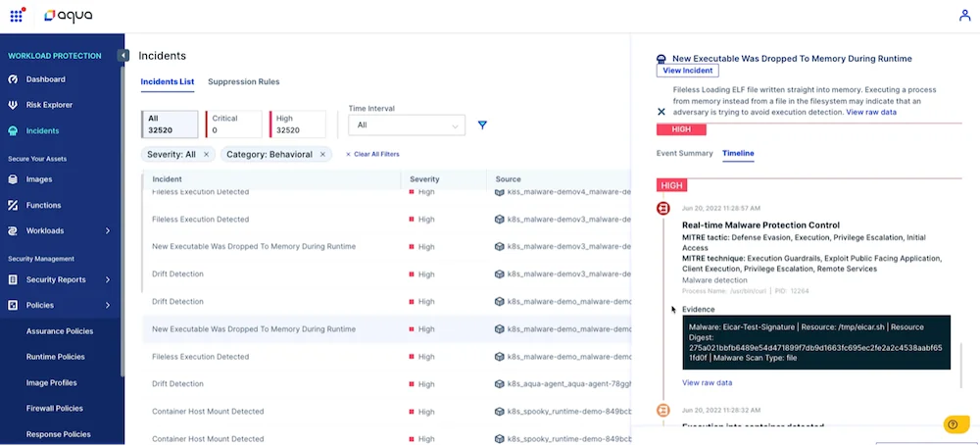Viewport: 980px width, 446px height.
Task: Click the incident skull icon in detail header
Action: point(661,59)
